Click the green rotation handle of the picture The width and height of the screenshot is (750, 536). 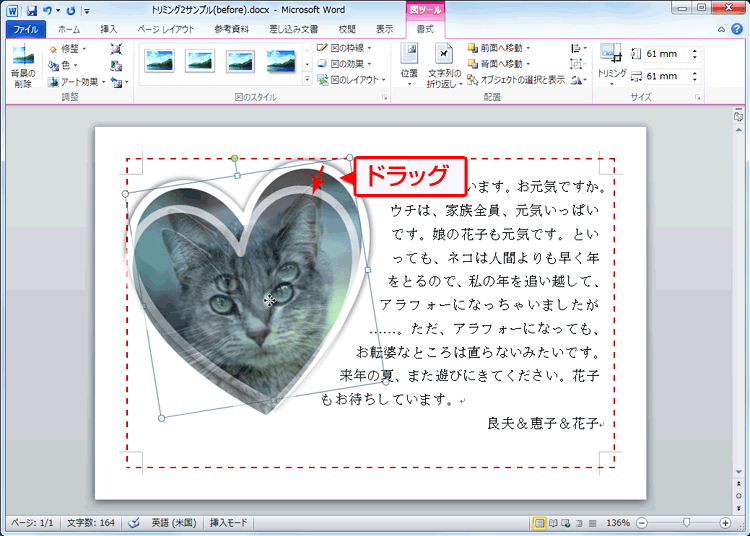tap(234, 158)
